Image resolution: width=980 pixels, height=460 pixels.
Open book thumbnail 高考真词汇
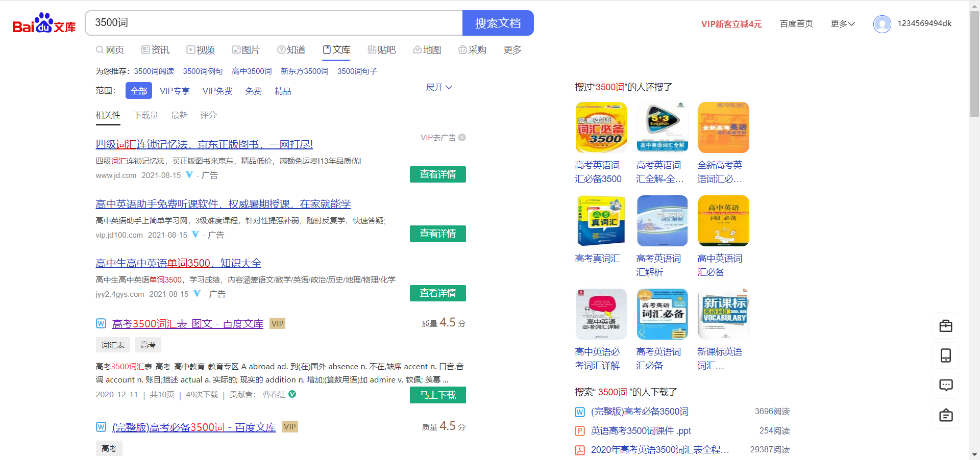click(601, 221)
